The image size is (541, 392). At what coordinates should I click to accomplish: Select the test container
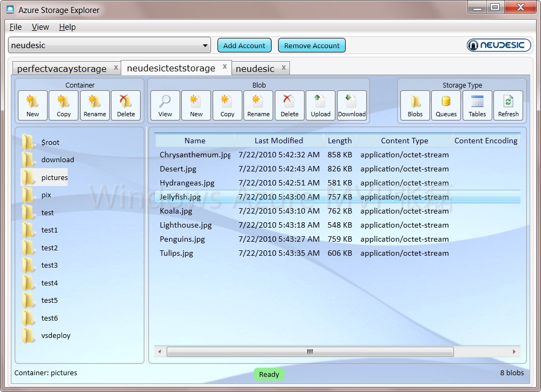click(38, 212)
